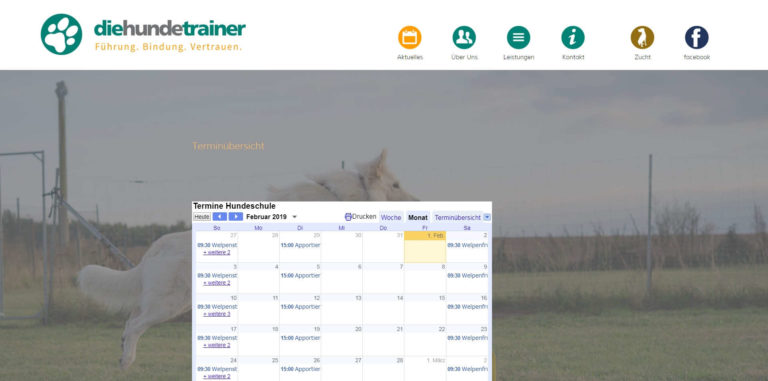Click the 'Mo' weekday column header

[258, 228]
